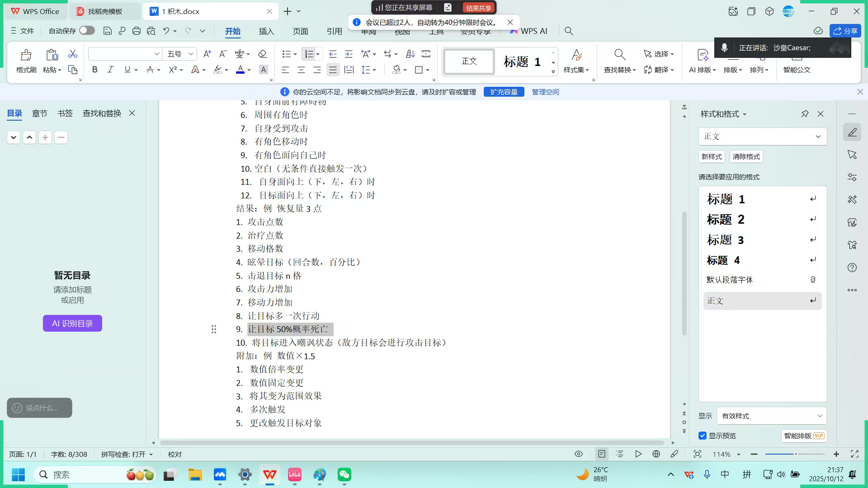Image resolution: width=868 pixels, height=488 pixels.
Task: Click the highlight color pen swatch
Action: point(218,70)
